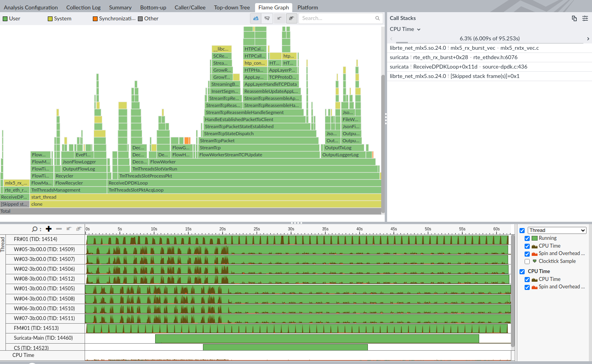Disable Spin and Overhead under Running
592x364 pixels.
click(x=527, y=254)
